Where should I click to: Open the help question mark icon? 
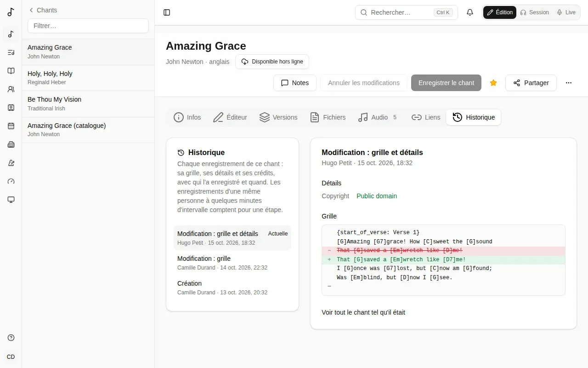click(x=11, y=338)
